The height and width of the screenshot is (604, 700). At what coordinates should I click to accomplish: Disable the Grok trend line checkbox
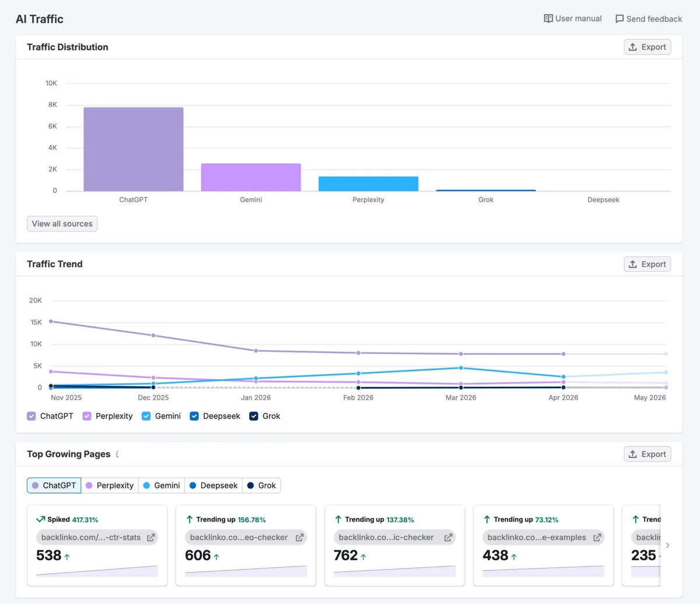[x=254, y=416]
